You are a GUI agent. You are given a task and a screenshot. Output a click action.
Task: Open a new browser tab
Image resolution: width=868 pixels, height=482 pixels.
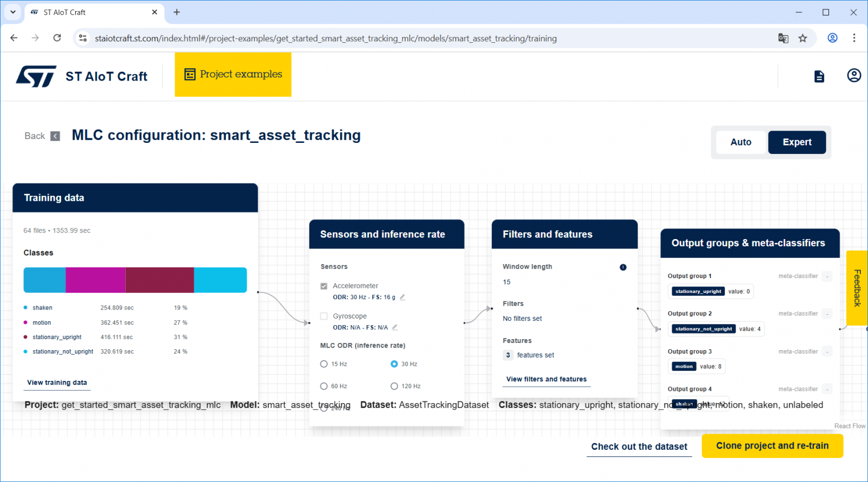tap(177, 12)
